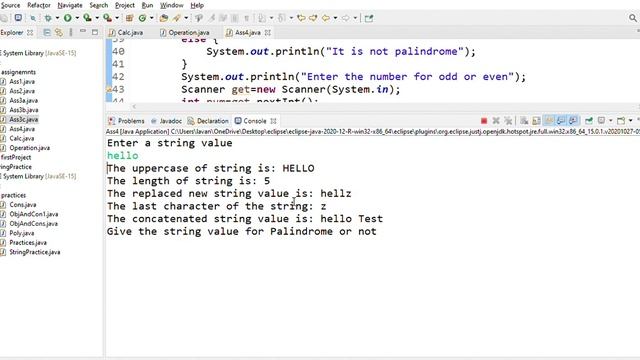Select Ass3c.java in Package Explorer

24,120
